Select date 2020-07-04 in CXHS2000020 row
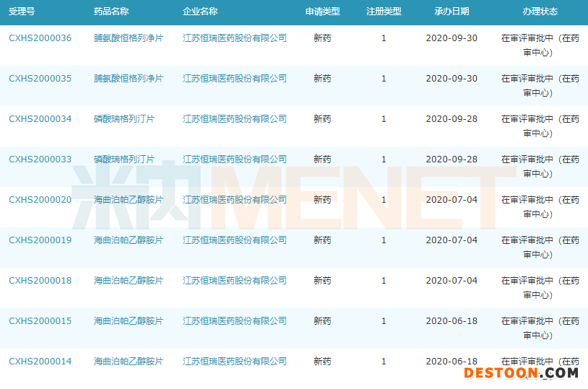 tap(451, 200)
